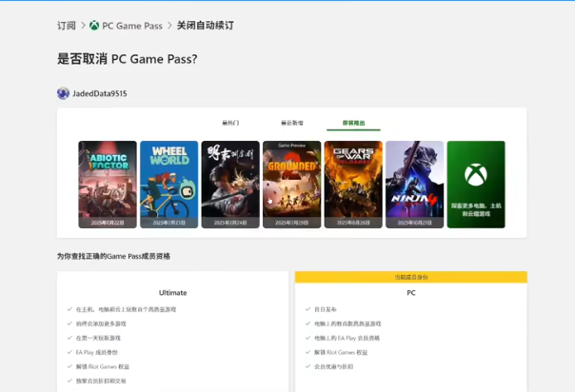
Task: Click the checkmark beside EA Play 成员身份
Action: (x=69, y=352)
